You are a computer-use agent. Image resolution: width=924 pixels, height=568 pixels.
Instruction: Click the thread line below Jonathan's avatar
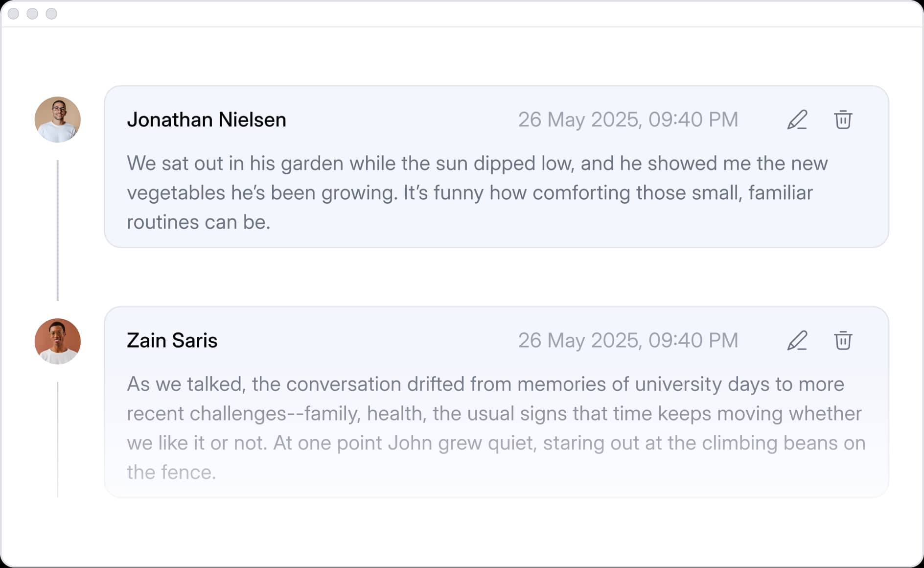58,230
